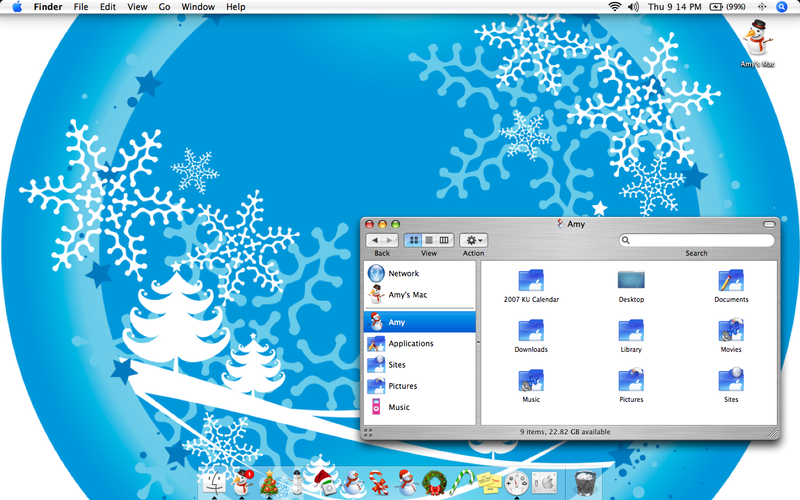Switch to icon view
Viewport: 800px width, 500px height.
[x=414, y=240]
